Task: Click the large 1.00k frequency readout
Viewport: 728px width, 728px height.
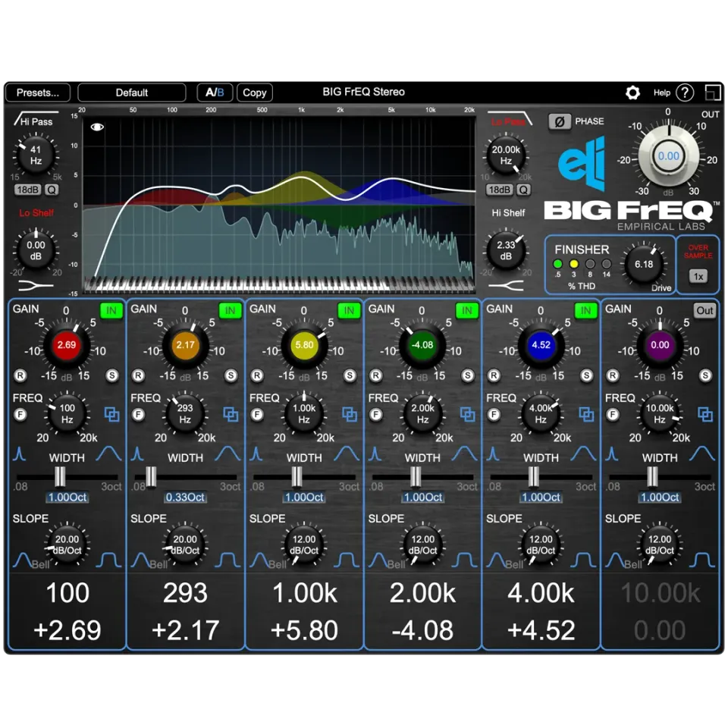Action: (x=305, y=593)
